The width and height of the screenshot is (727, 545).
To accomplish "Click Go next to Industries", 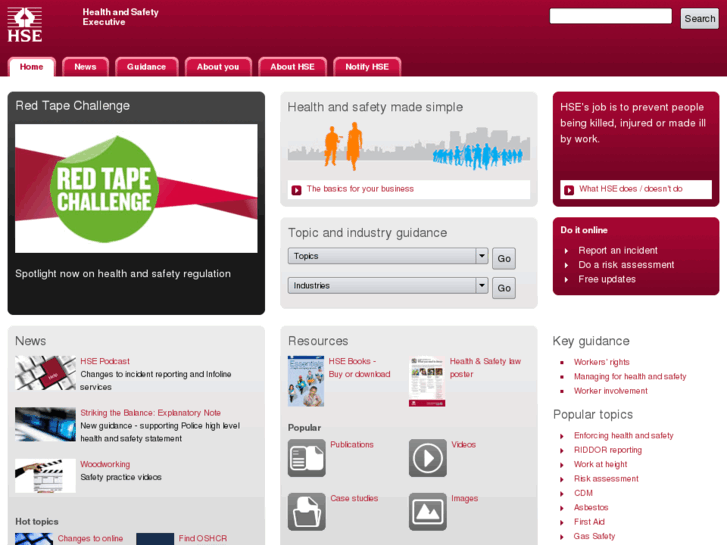I will [x=504, y=288].
